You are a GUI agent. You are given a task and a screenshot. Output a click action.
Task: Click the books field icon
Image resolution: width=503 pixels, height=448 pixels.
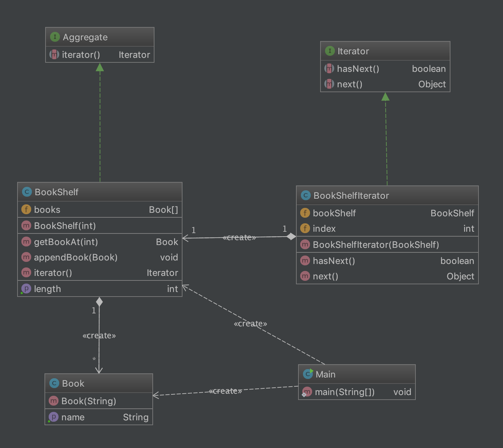coord(26,209)
